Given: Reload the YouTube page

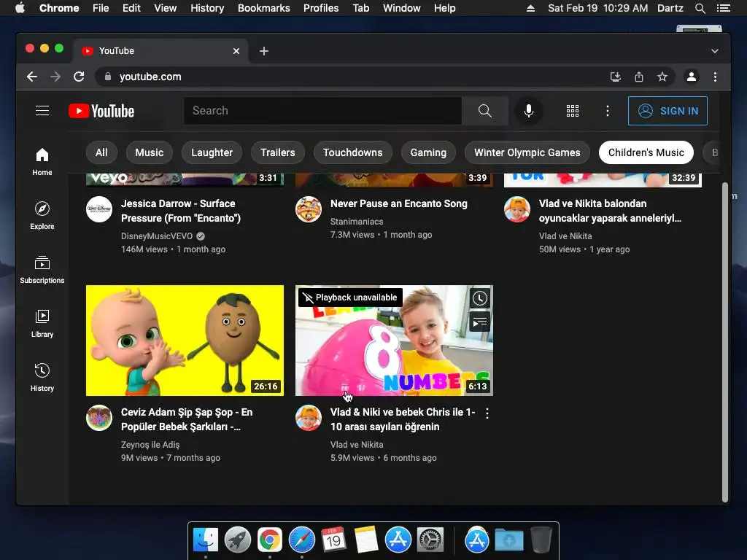Looking at the screenshot, I should pyautogui.click(x=79, y=77).
